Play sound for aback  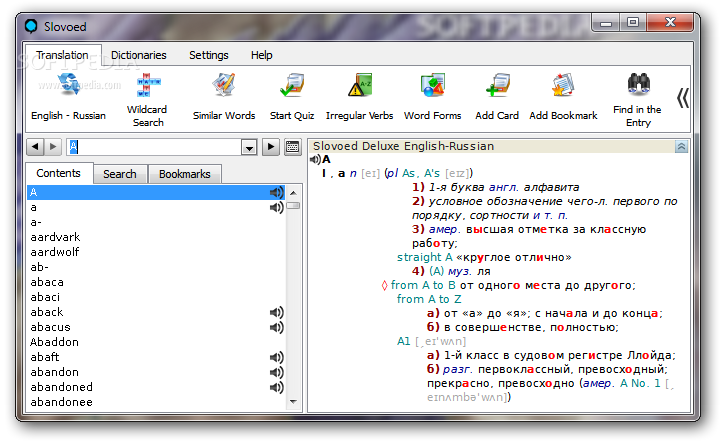point(276,312)
